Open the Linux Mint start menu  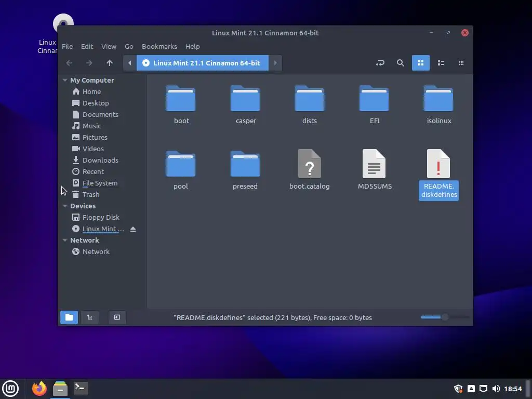[10, 389]
